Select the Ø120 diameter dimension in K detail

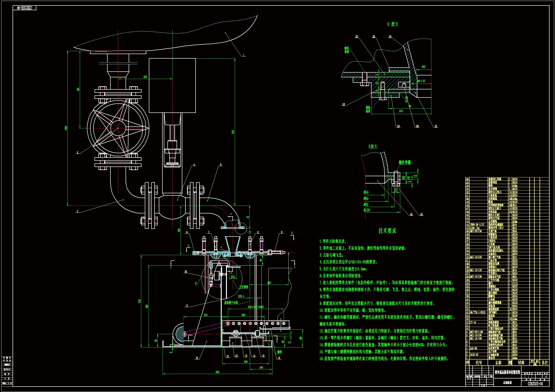pyautogui.click(x=367, y=210)
